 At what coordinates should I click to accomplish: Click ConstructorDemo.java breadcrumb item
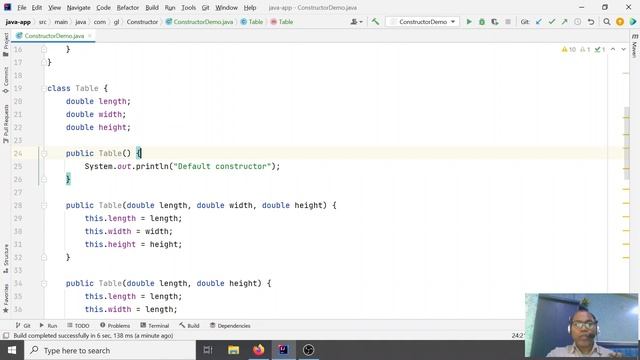(199, 22)
